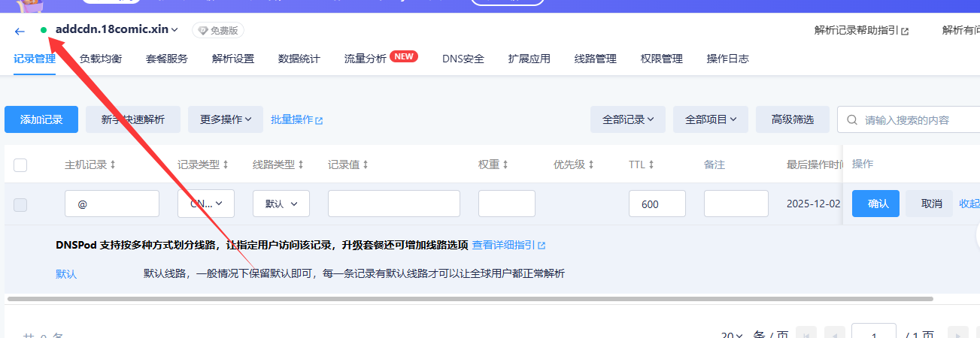
Task: Expand the 全部记录 filter dropdown
Action: pyautogui.click(x=628, y=119)
